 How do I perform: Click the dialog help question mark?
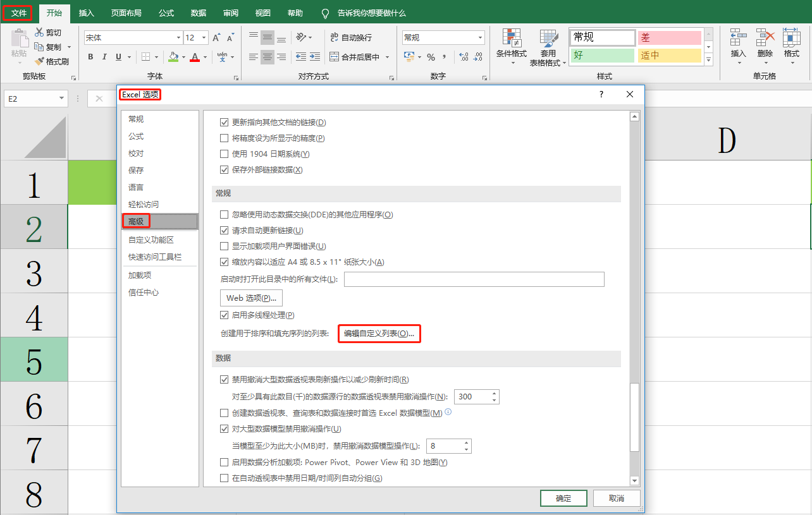601,94
